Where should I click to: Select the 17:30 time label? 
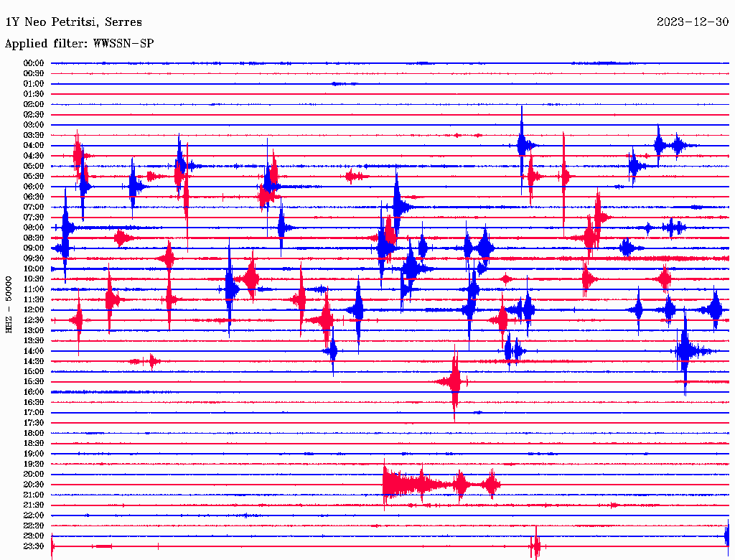click(x=34, y=423)
